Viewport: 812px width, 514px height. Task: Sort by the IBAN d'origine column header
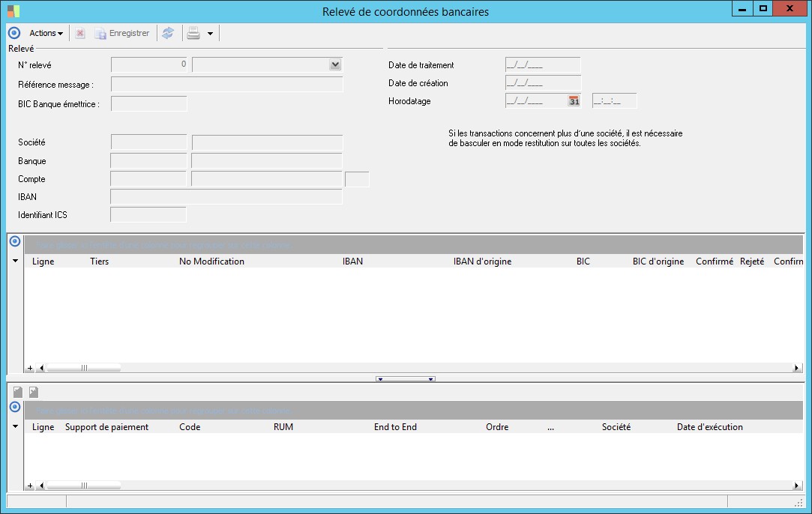[x=482, y=261]
